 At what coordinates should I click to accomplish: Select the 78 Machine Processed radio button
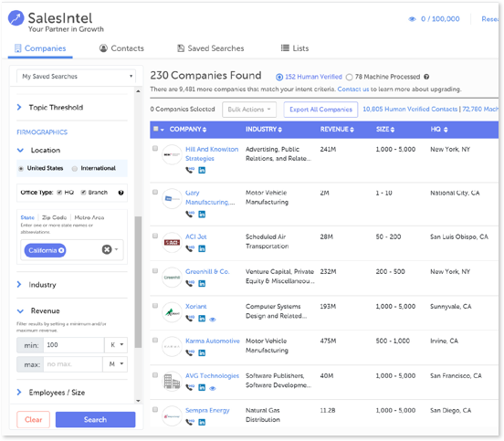[350, 77]
